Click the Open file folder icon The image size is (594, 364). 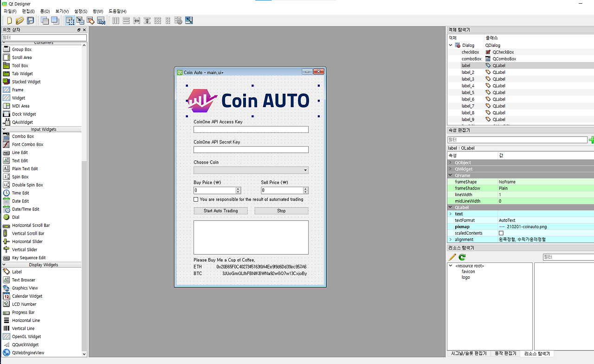[x=19, y=20]
